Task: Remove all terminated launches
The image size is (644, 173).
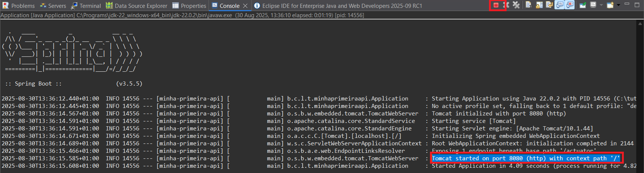Action: (x=516, y=5)
